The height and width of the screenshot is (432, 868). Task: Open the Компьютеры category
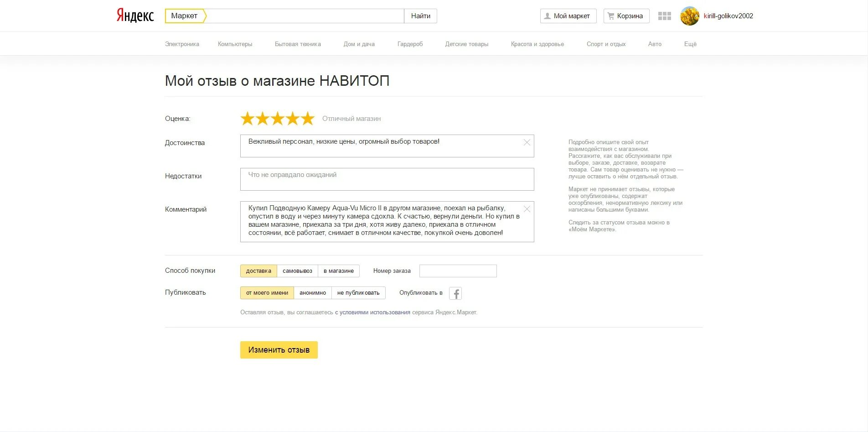[x=235, y=44]
